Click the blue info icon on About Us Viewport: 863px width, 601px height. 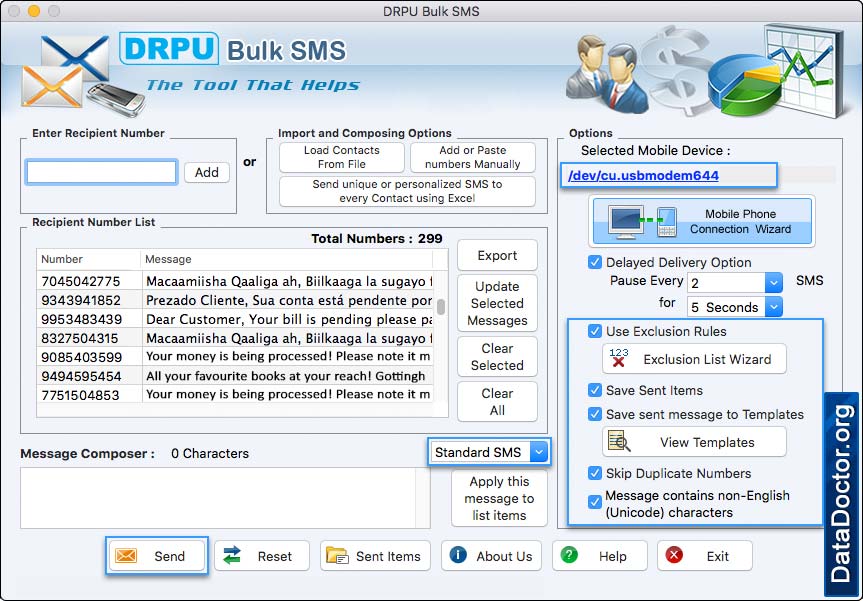coord(458,555)
